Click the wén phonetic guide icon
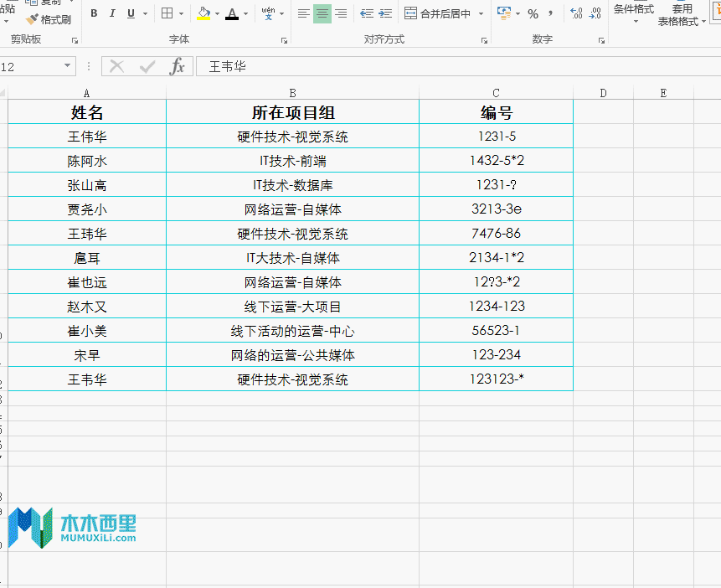The width and height of the screenshot is (721, 588). coord(268,13)
